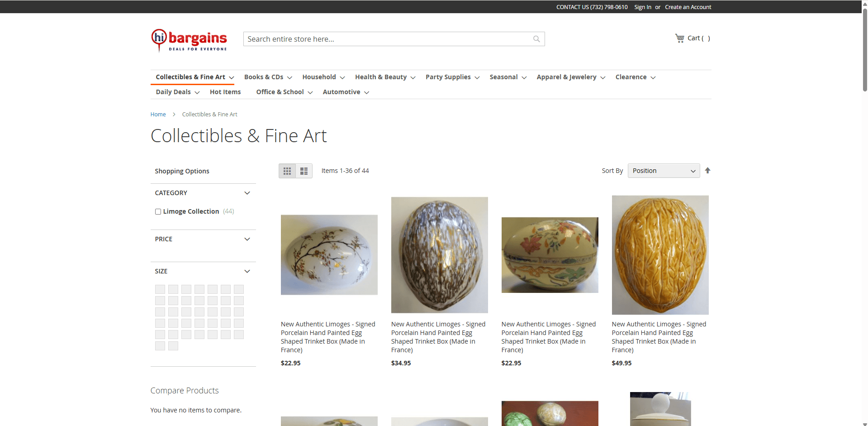Switch to grid view
Screen dimensions: 868x426
287,171
